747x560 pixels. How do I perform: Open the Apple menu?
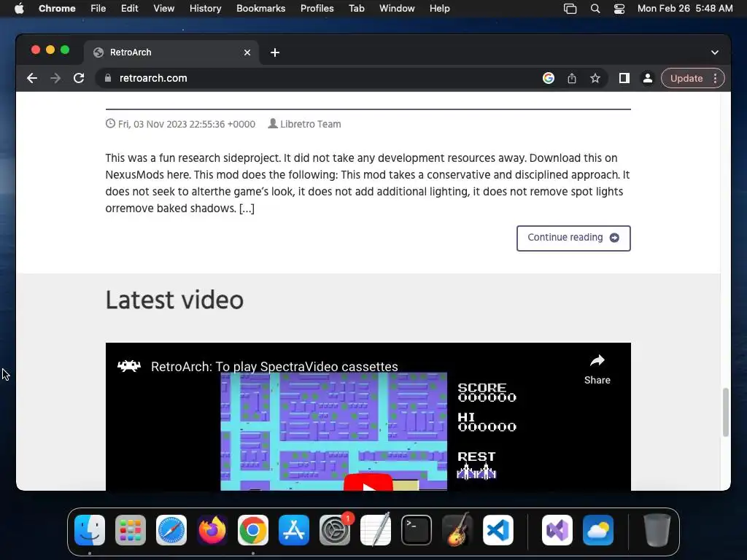(19, 9)
